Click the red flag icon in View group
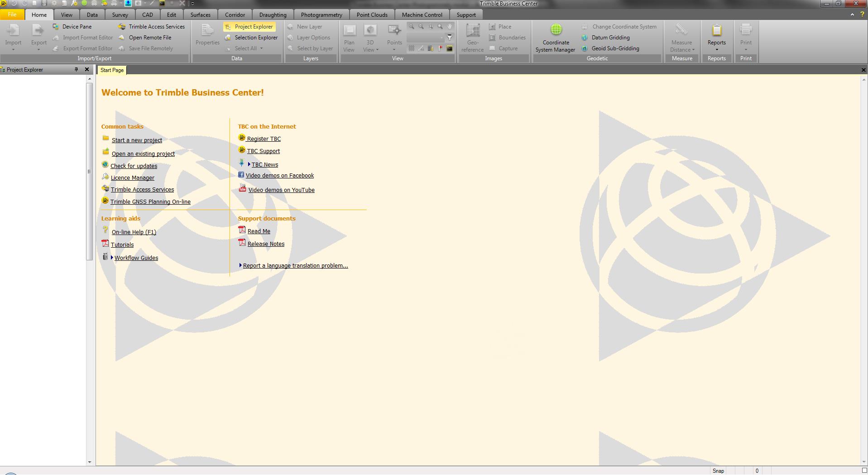Viewport: 868px width, 475px height. click(x=440, y=48)
